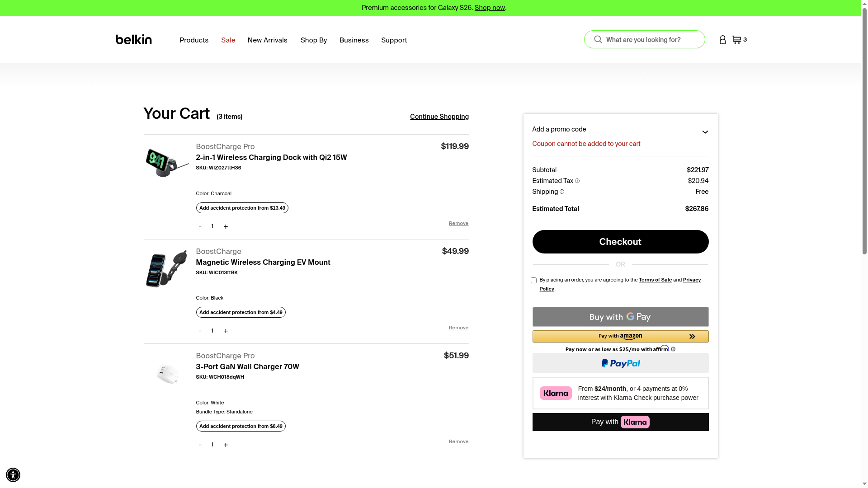Viewport: 868px width, 488px height.
Task: Click the Color: Charcoal text
Action: point(213,193)
